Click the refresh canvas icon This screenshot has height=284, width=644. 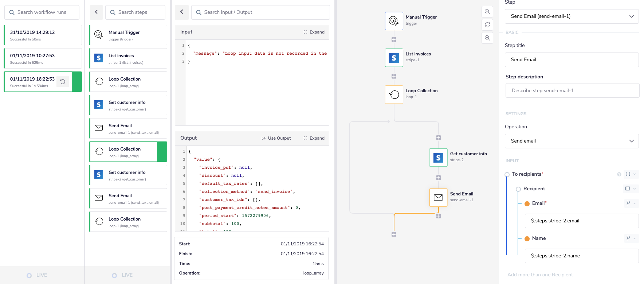487,25
